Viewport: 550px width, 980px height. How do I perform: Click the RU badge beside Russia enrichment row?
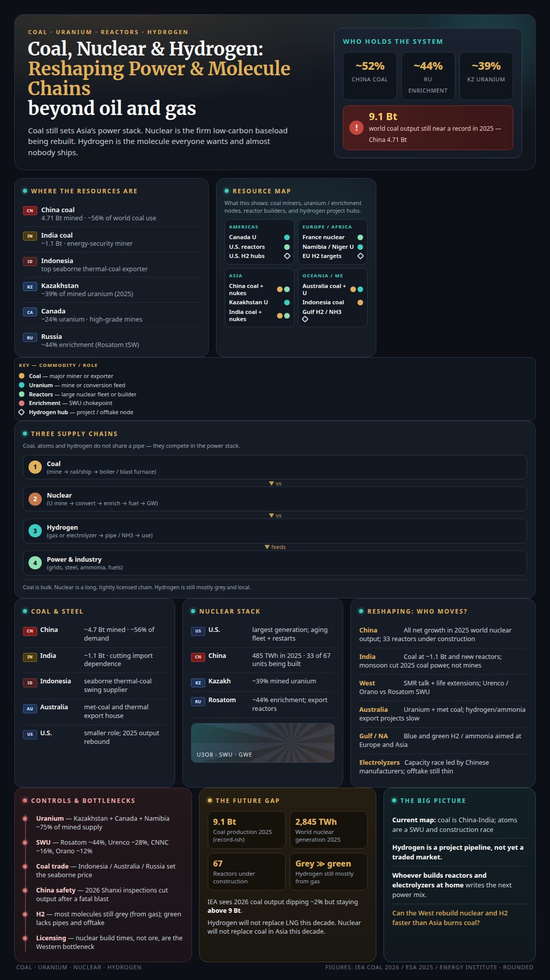(x=30, y=337)
